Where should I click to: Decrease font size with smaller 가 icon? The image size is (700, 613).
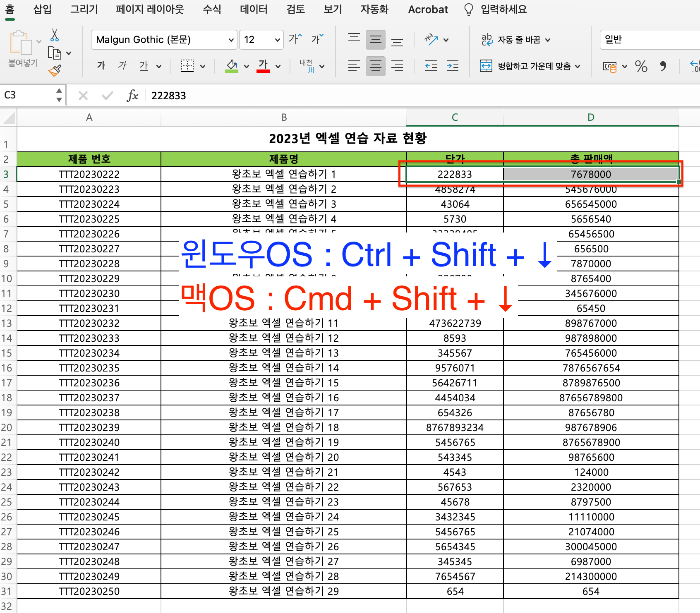tap(317, 39)
